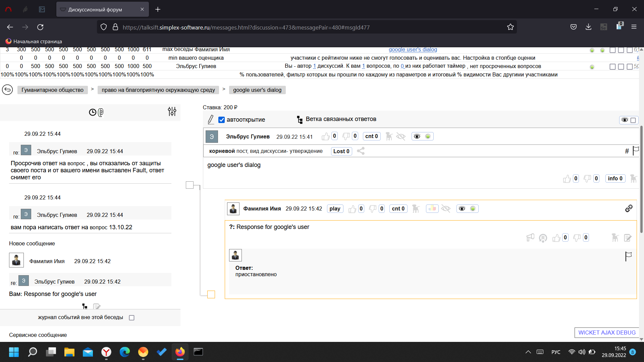Screen dimensions: 644x362
Task: Reload the page
Action: tap(40, 27)
